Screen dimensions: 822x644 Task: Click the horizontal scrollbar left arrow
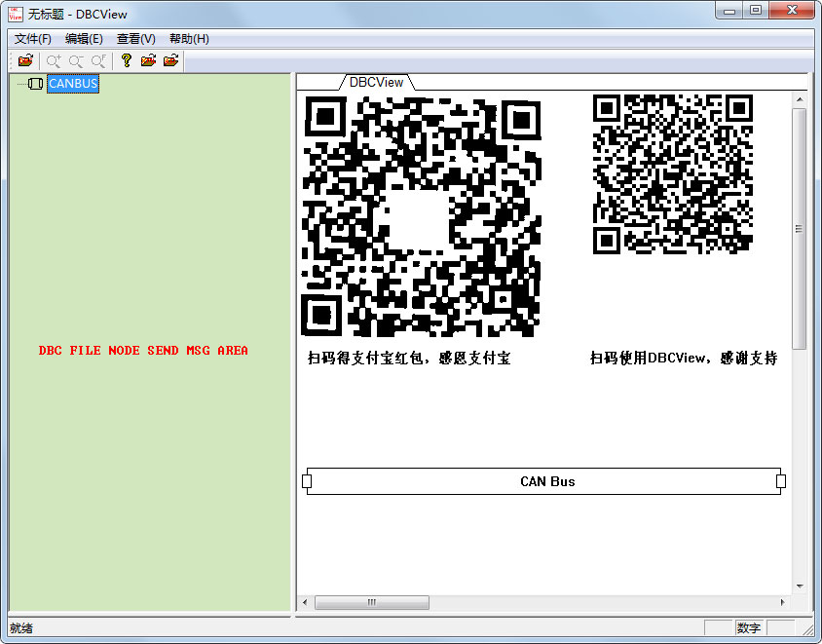[x=305, y=602]
